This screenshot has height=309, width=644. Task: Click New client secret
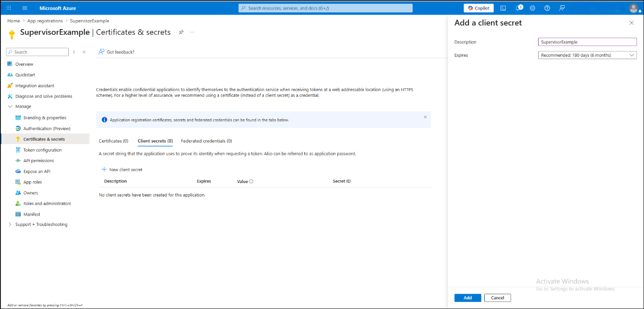pyautogui.click(x=122, y=170)
